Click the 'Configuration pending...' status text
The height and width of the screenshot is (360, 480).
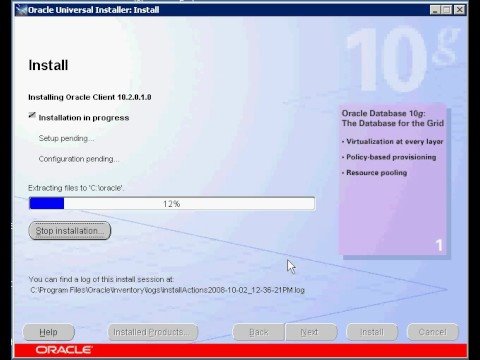coord(79,159)
